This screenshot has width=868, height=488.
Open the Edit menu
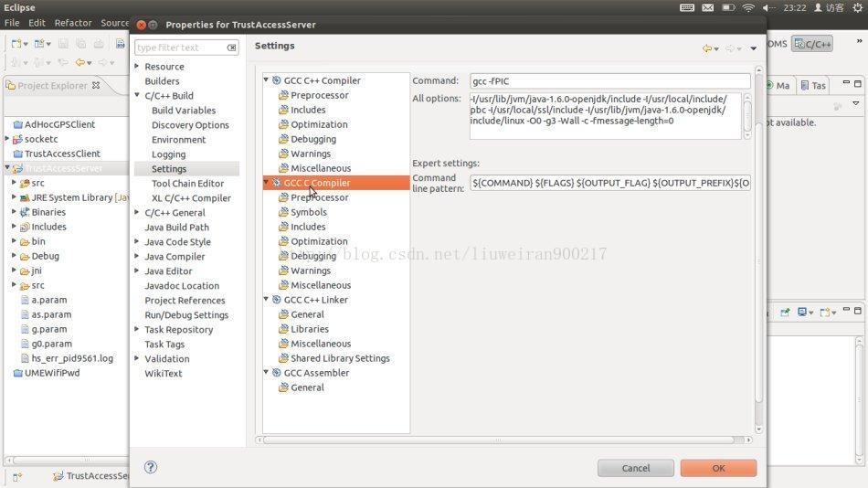pos(37,23)
